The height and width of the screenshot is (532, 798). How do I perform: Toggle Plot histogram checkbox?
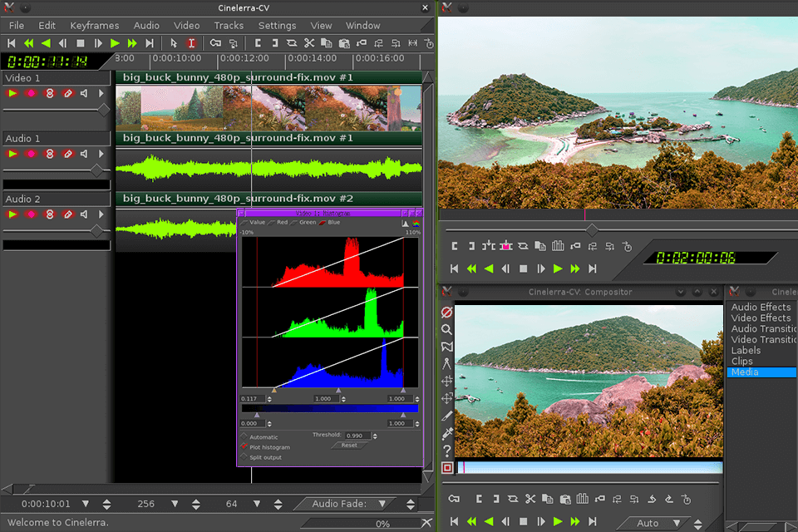pyautogui.click(x=245, y=447)
